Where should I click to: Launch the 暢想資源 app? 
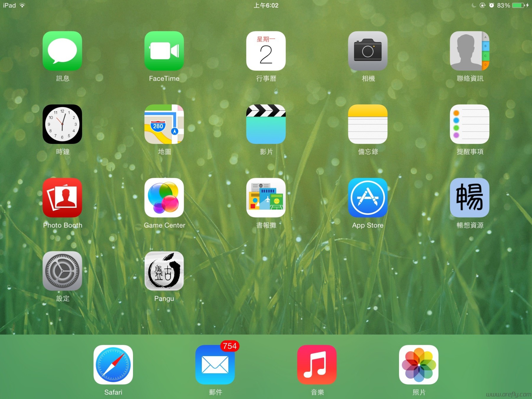pyautogui.click(x=469, y=198)
